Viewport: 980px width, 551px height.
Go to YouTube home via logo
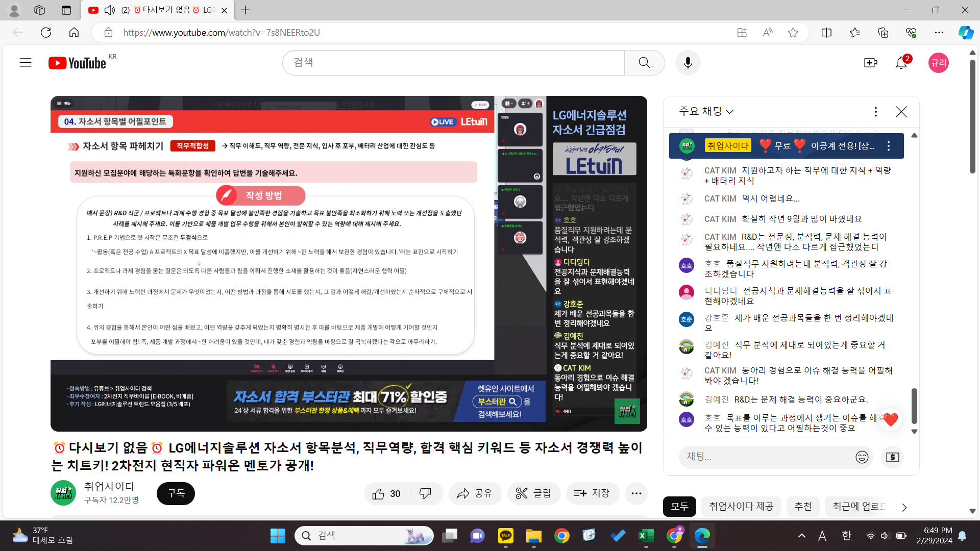[78, 63]
